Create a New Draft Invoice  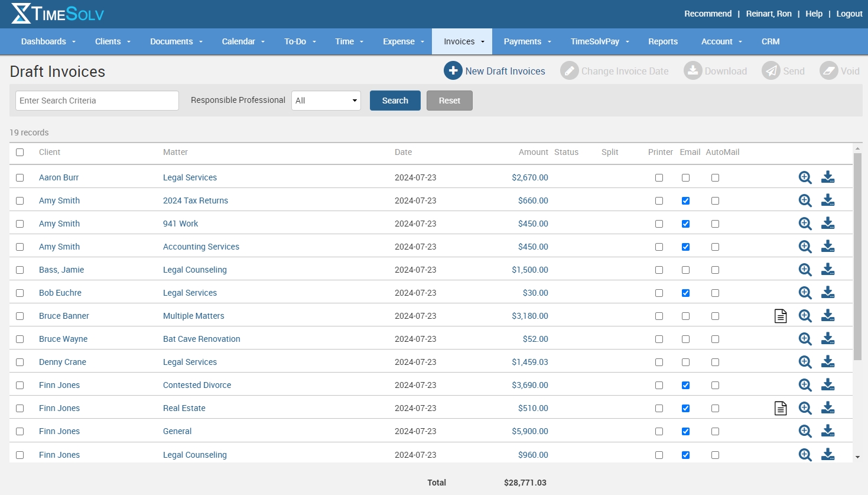coord(495,70)
